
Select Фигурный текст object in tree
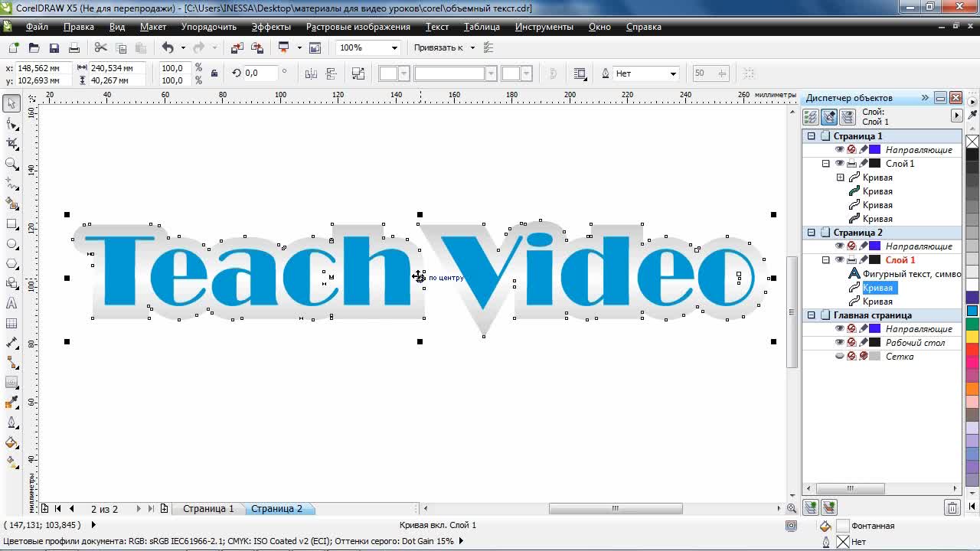point(911,274)
